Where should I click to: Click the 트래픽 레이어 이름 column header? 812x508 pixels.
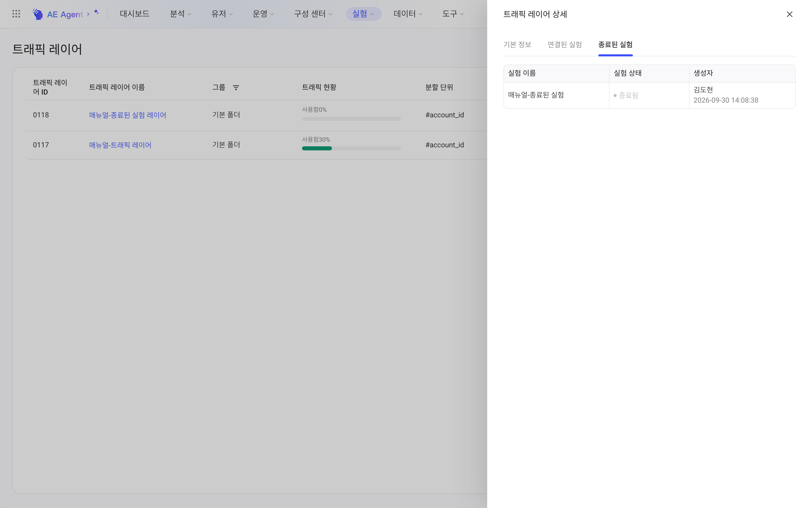click(117, 87)
